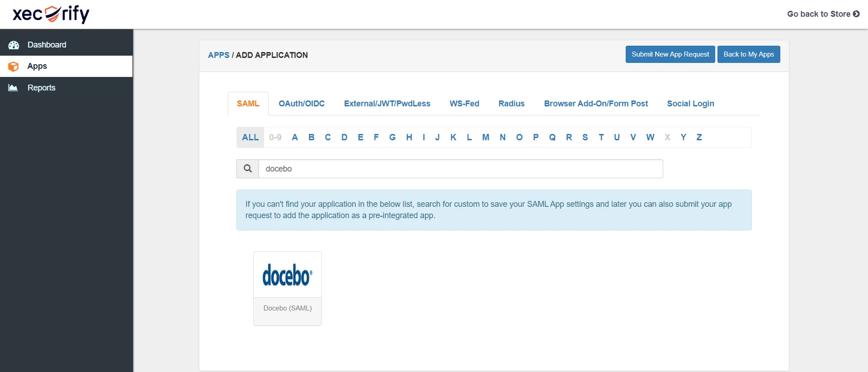Filter apps by letter D
Viewport: 868px width, 372px height.
coord(344,138)
